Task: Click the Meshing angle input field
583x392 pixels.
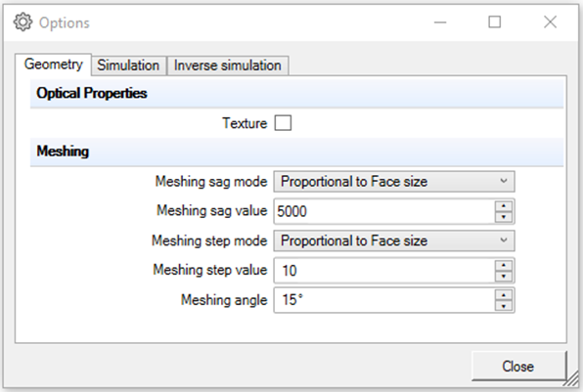Action: 384,300
